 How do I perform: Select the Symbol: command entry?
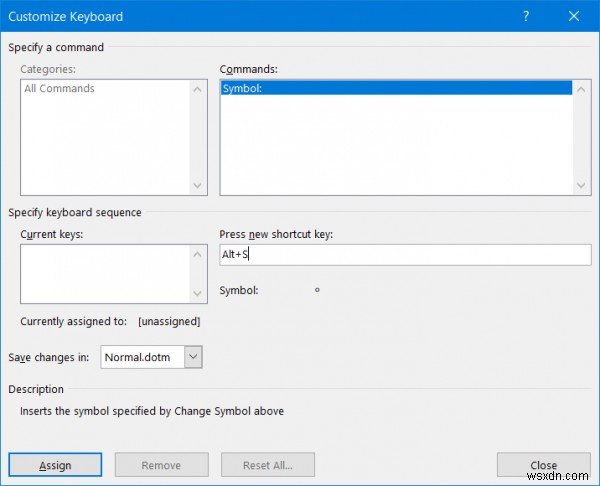pyautogui.click(x=396, y=88)
